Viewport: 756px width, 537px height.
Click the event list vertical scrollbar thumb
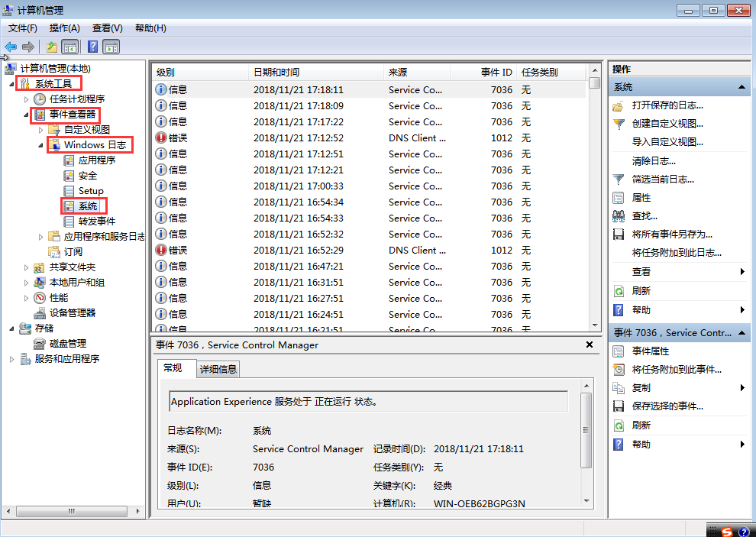594,83
